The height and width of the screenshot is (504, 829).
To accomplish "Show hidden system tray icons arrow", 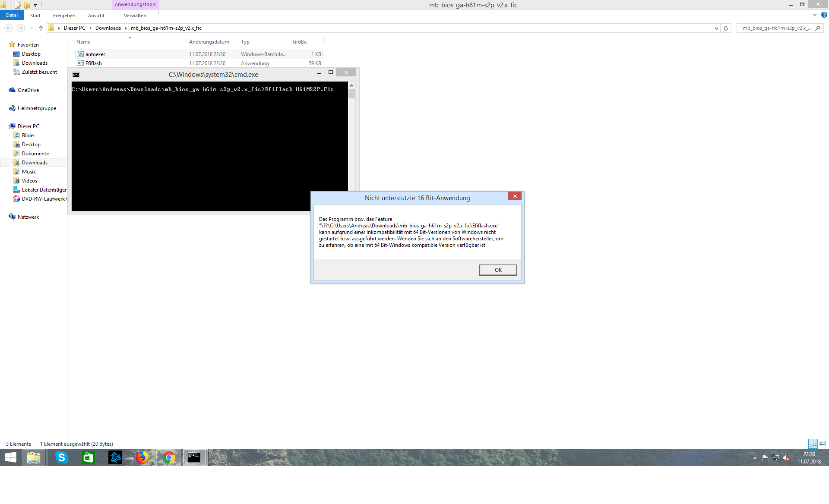I will [755, 458].
